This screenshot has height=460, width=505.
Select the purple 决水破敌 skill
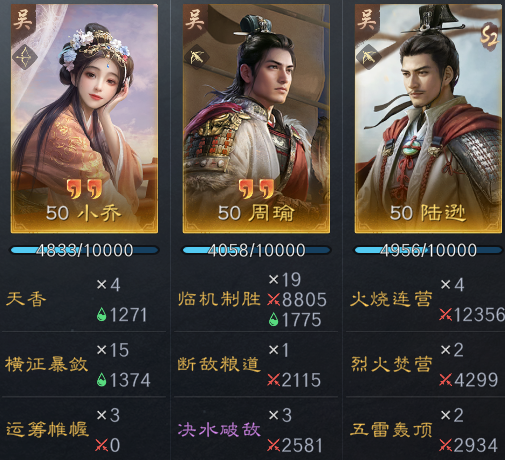click(219, 430)
